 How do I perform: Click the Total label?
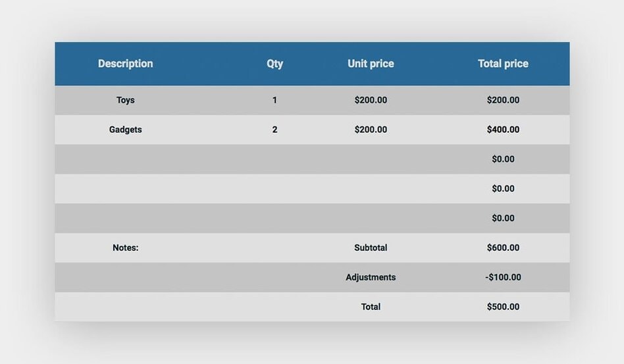(x=371, y=307)
